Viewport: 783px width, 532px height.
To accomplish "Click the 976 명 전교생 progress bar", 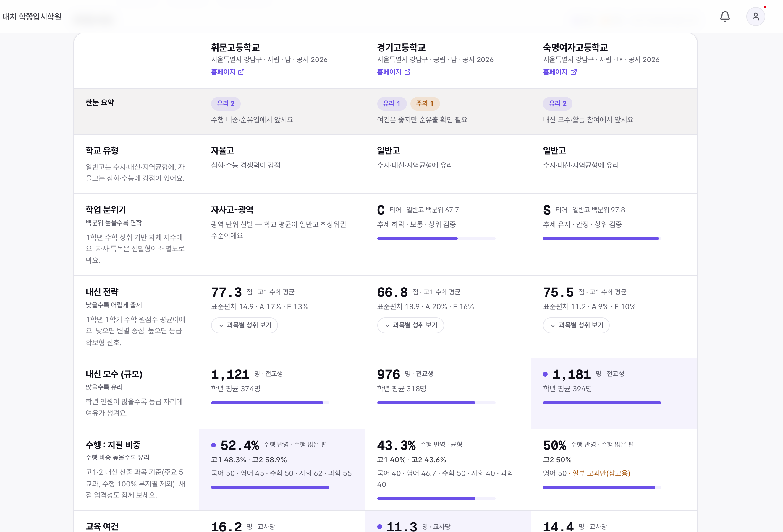I will click(x=436, y=403).
